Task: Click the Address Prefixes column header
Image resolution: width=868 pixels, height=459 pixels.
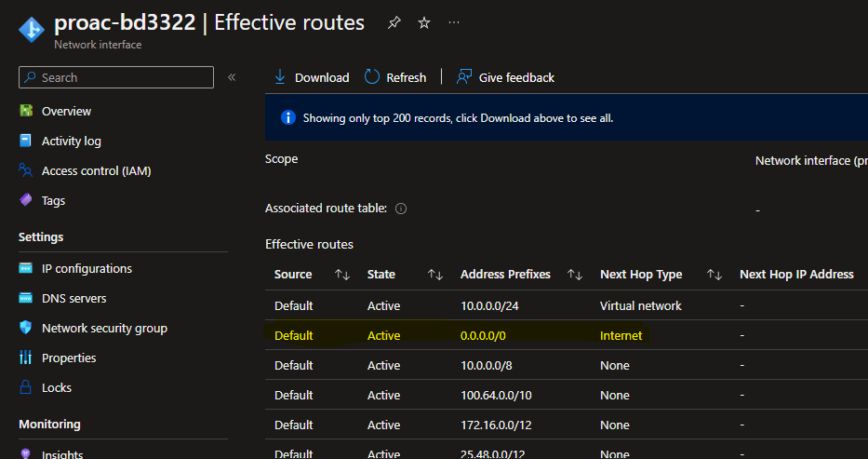Action: click(505, 275)
